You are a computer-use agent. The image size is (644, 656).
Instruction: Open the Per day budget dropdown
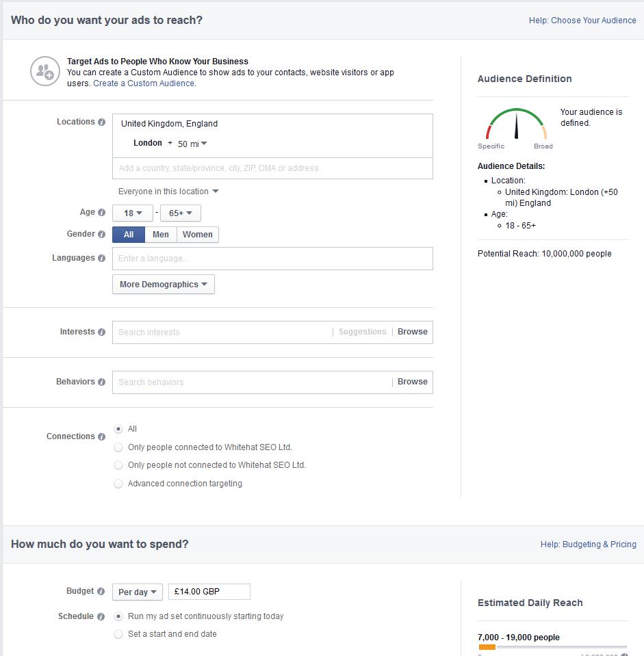pyautogui.click(x=138, y=592)
